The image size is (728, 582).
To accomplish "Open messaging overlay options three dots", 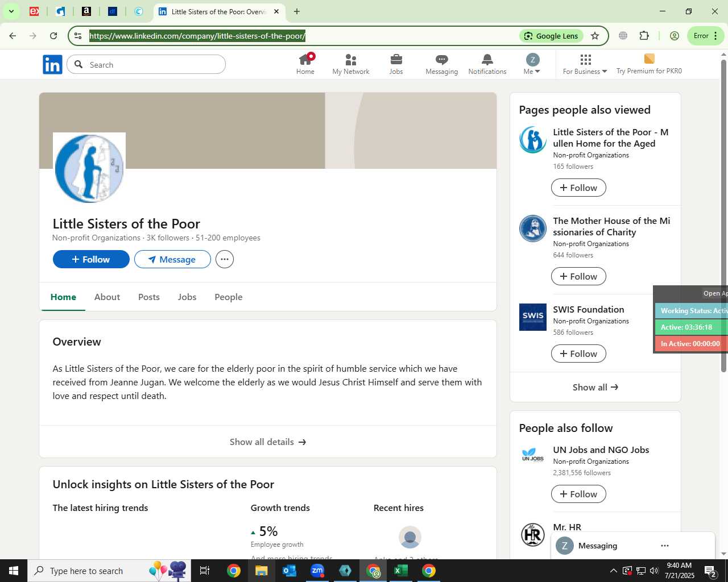I will point(665,546).
